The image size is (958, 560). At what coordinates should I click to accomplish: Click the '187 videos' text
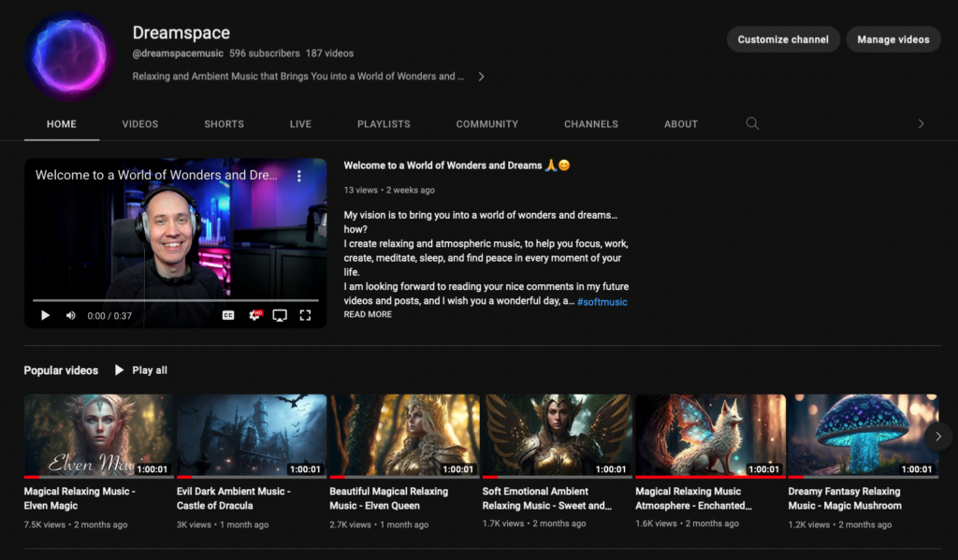pyautogui.click(x=330, y=53)
